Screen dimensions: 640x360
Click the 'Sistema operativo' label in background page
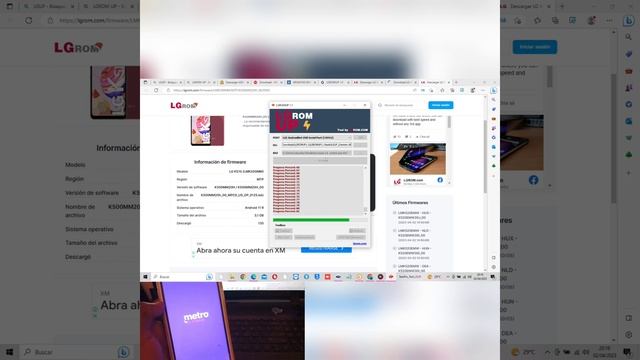(x=89, y=229)
